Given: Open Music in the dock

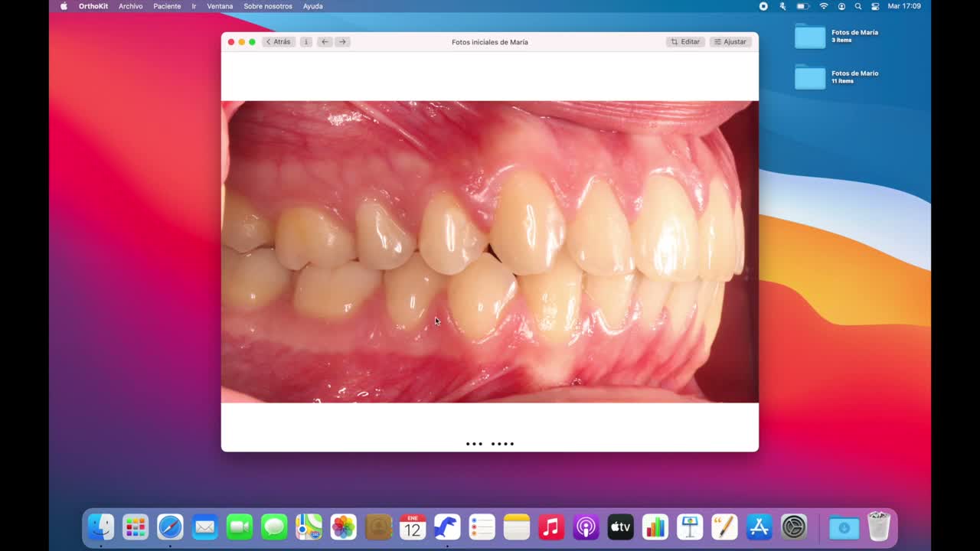Looking at the screenshot, I should coord(551,527).
